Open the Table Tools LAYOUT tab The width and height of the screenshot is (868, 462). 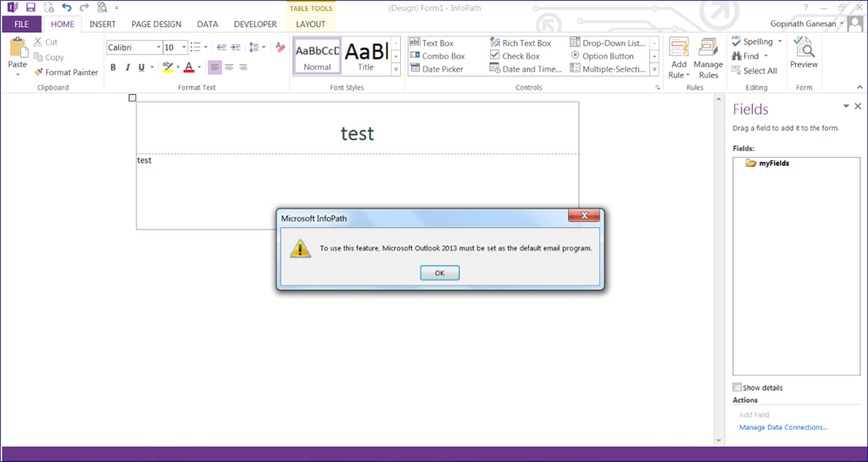310,25
